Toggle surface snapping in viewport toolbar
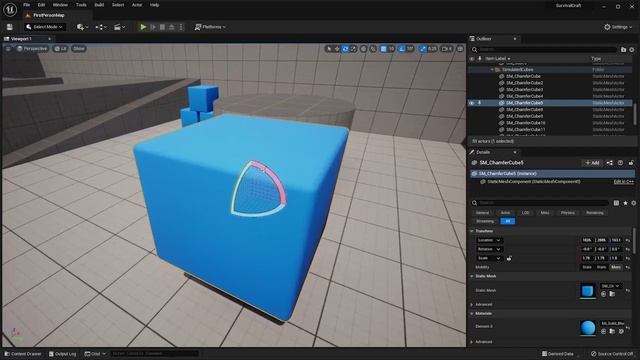The width and height of the screenshot is (640, 360). (373, 49)
